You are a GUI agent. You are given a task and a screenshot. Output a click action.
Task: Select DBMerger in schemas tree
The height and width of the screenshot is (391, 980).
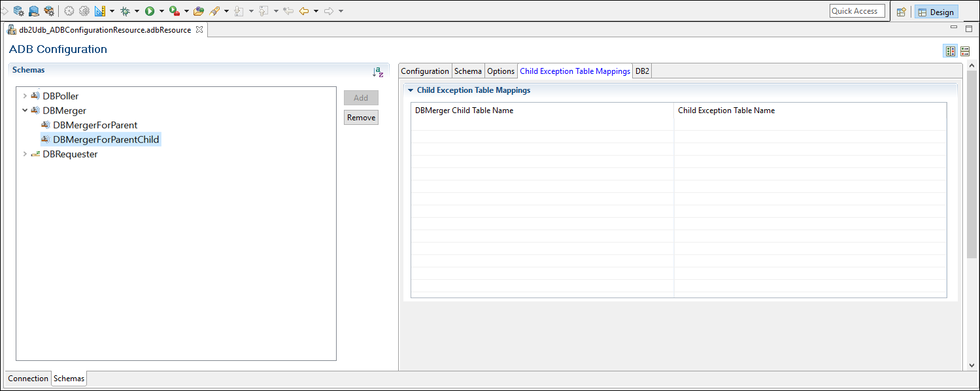(64, 110)
